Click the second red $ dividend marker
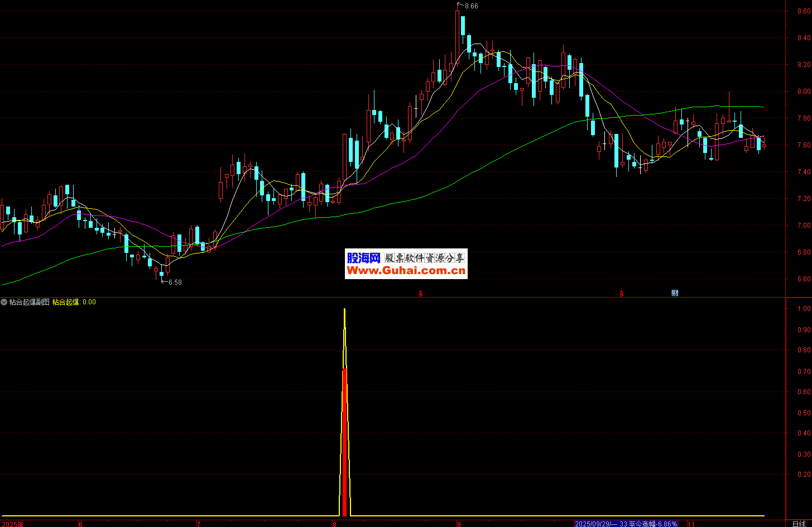 [621, 294]
